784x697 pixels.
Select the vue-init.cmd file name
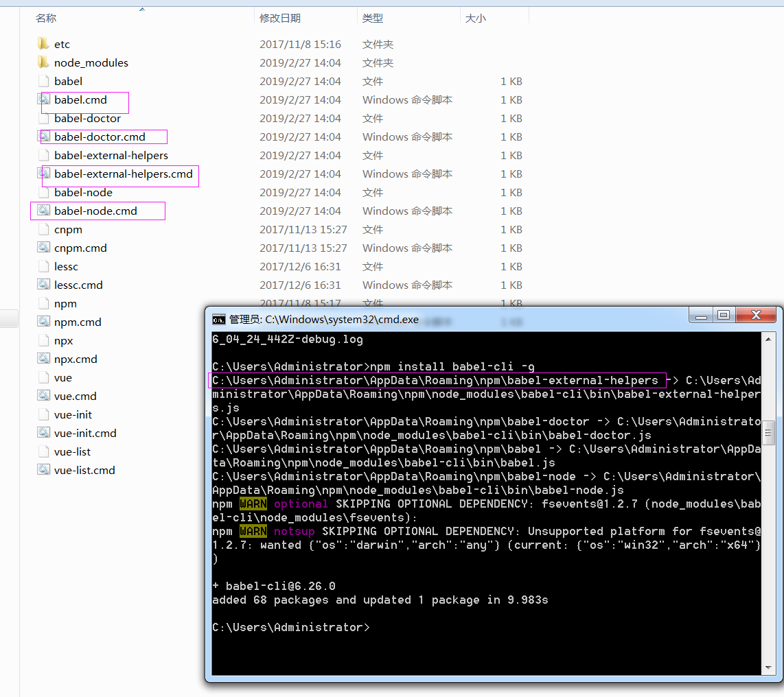(85, 433)
